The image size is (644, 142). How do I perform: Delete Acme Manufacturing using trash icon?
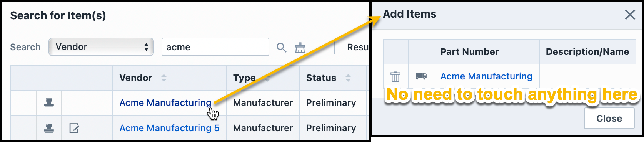(395, 76)
